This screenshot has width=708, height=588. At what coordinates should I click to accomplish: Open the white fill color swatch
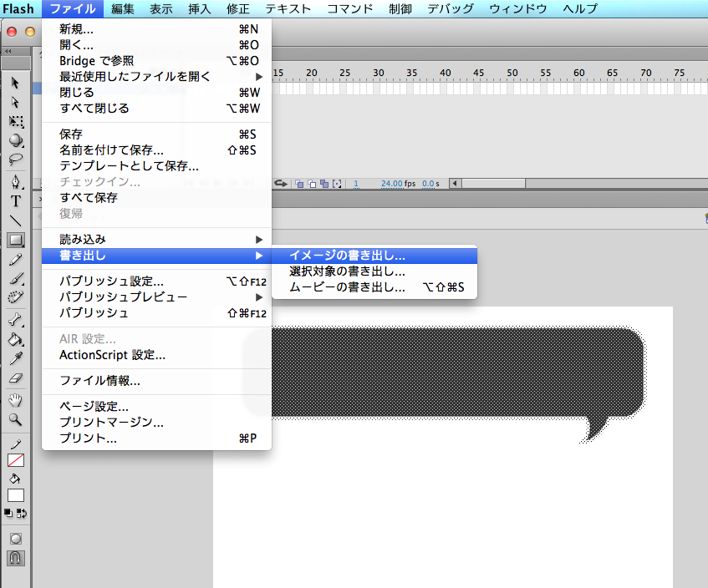coord(16,495)
